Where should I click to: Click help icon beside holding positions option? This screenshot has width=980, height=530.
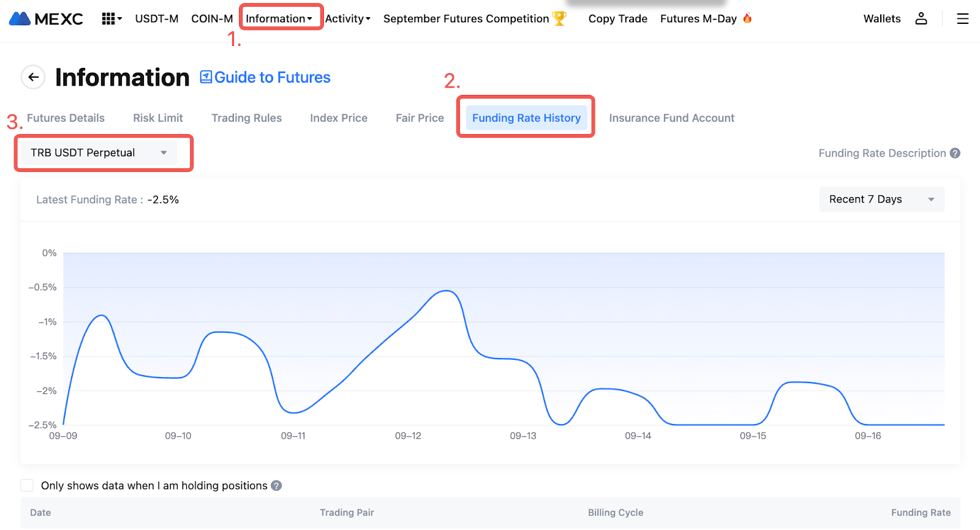tap(276, 485)
